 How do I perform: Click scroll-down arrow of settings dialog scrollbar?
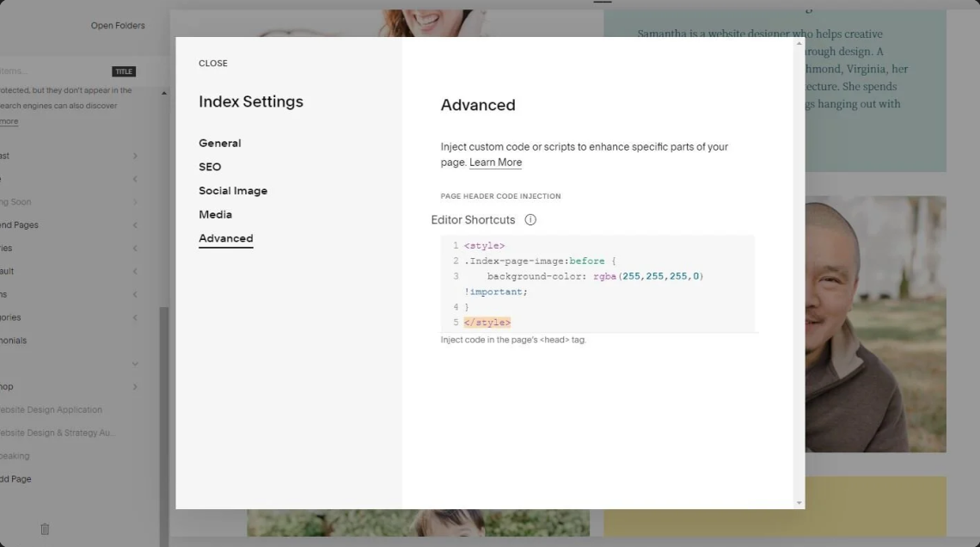(799, 502)
